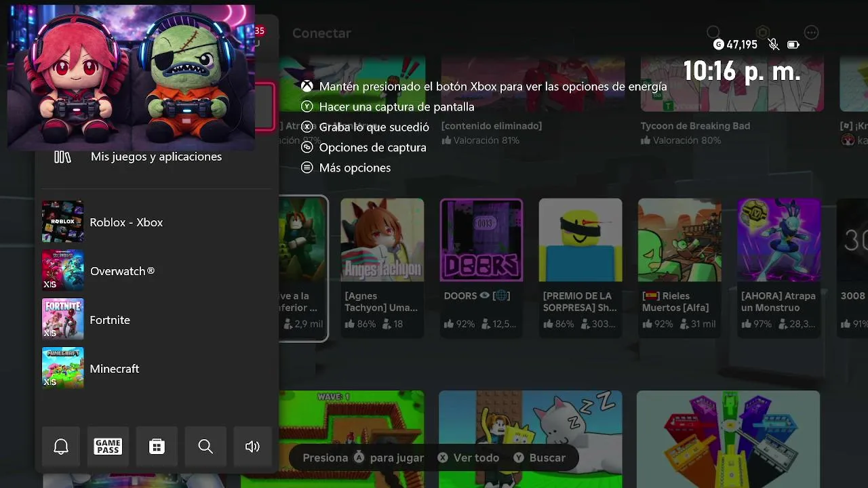Choose Buscar in bottom bar
The height and width of the screenshot is (488, 868).
click(539, 457)
